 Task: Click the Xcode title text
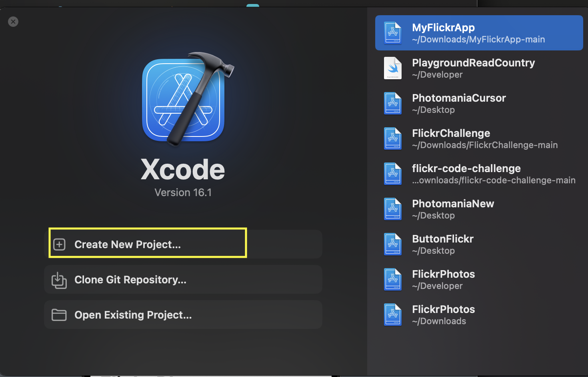point(183,169)
